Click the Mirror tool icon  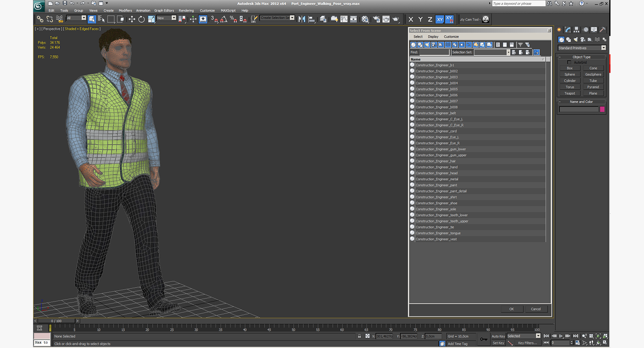click(x=302, y=19)
